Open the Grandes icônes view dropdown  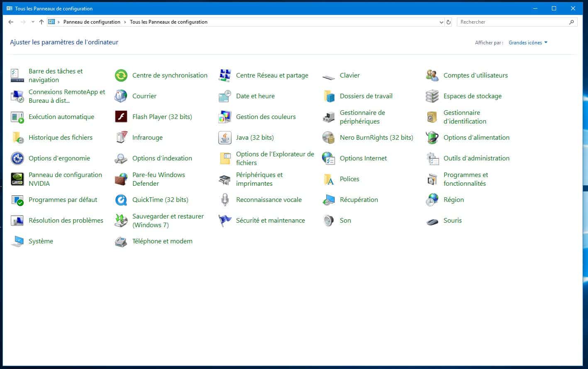tap(527, 42)
